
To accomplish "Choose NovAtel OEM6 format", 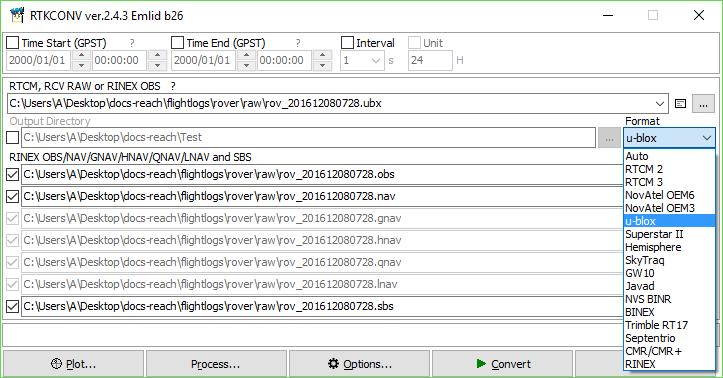I will click(x=669, y=195).
